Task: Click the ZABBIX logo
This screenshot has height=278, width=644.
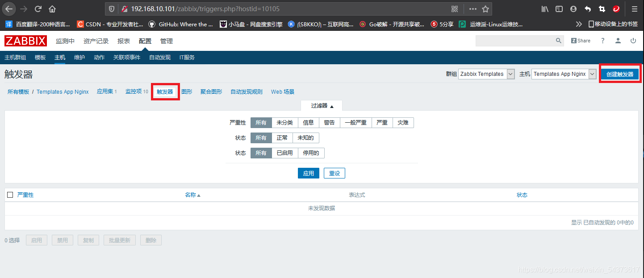Action: (x=25, y=41)
